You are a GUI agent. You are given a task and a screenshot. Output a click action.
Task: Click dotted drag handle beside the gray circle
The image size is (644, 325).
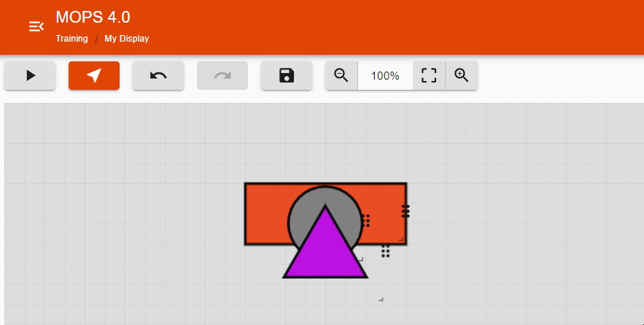click(x=366, y=220)
